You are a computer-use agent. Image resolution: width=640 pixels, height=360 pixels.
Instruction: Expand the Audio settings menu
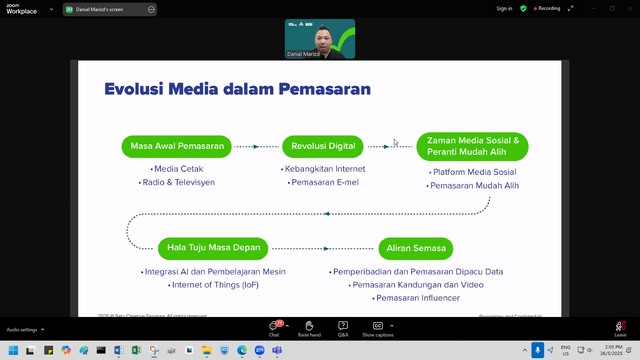point(25,329)
